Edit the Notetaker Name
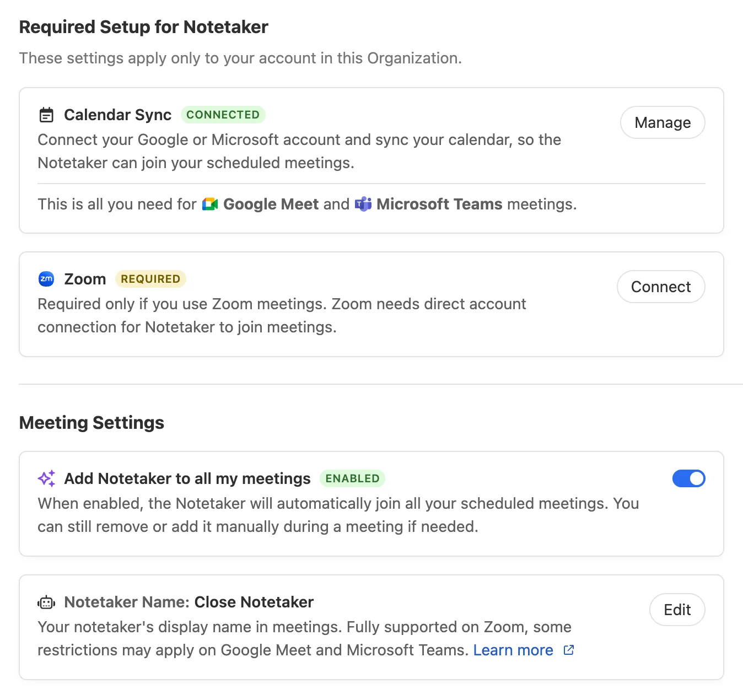This screenshot has height=700, width=743. point(677,610)
